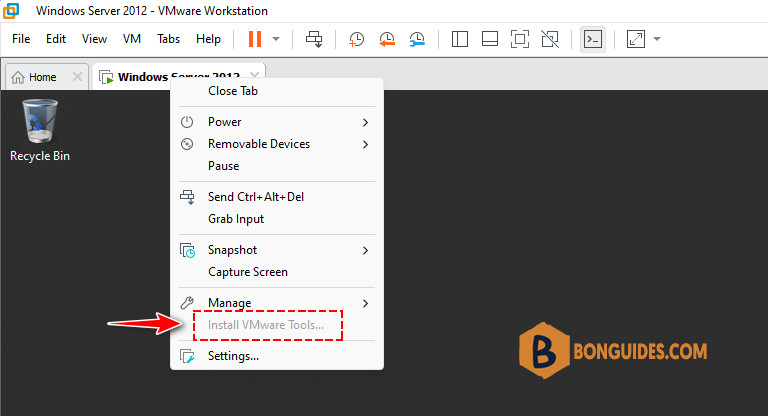
Task: Choose Close Tab from the context menu
Action: tap(277, 91)
